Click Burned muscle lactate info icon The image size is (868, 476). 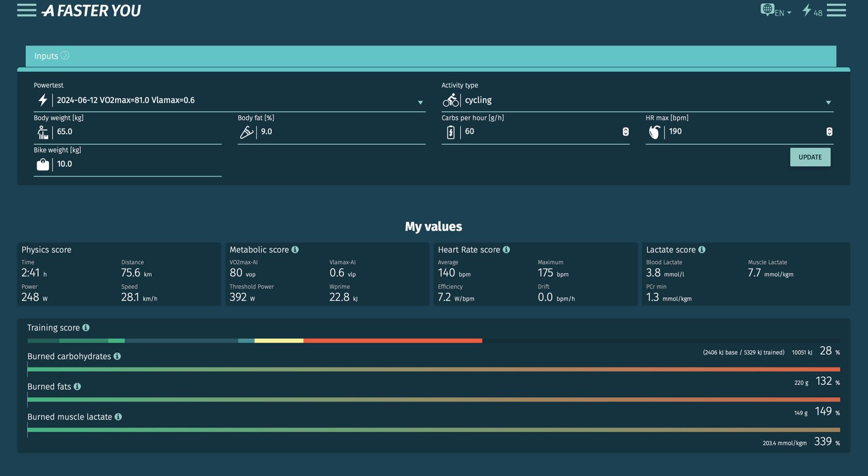click(118, 417)
